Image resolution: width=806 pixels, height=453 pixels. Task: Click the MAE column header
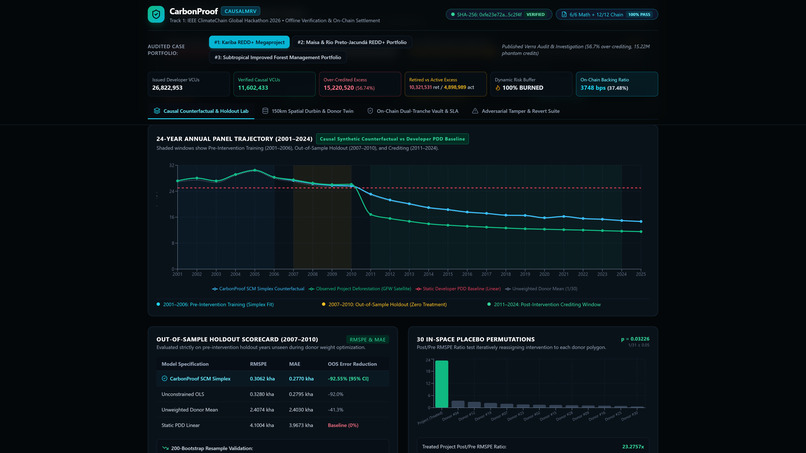tap(295, 364)
